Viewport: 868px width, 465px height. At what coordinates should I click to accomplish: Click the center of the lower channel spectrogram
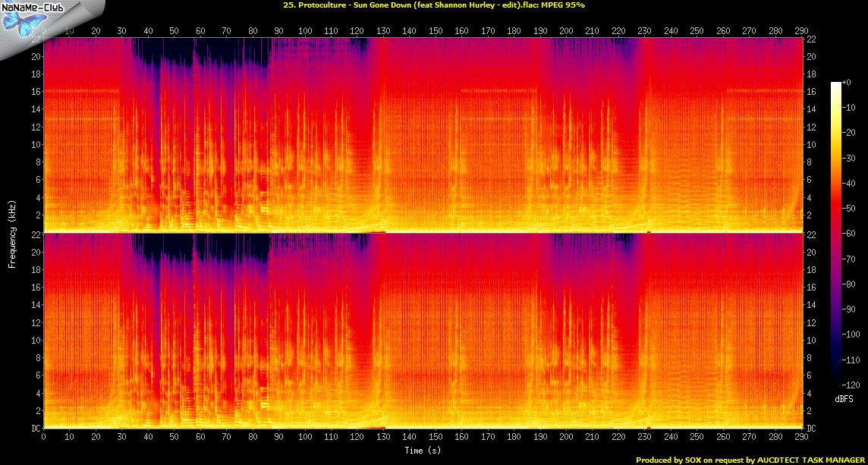click(x=423, y=331)
